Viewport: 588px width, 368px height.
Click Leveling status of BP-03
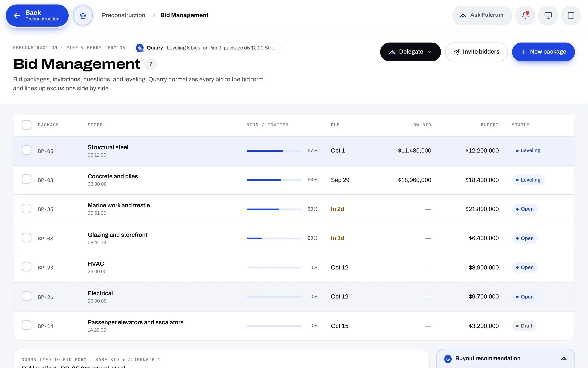pyautogui.click(x=528, y=180)
